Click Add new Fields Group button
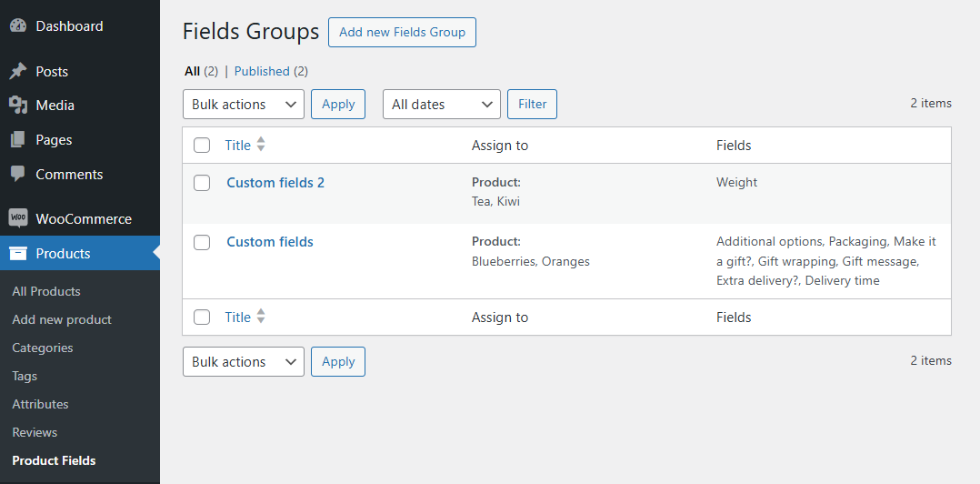 (402, 32)
